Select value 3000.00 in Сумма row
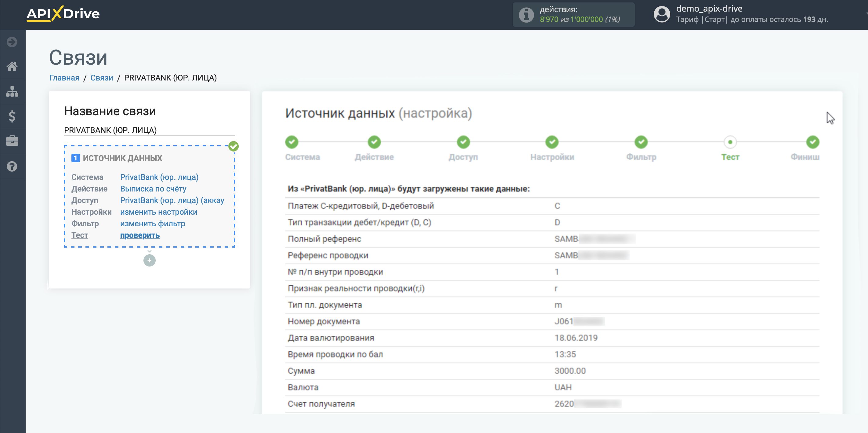 (570, 371)
